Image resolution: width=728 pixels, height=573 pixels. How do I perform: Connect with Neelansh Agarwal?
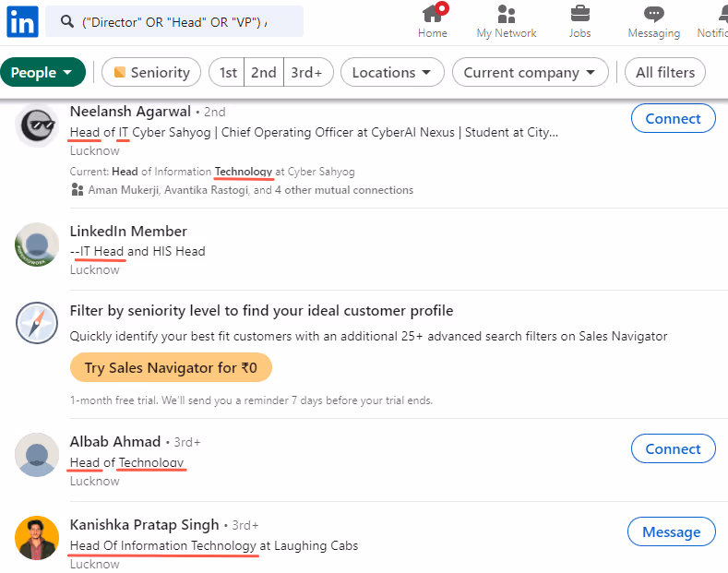[673, 118]
